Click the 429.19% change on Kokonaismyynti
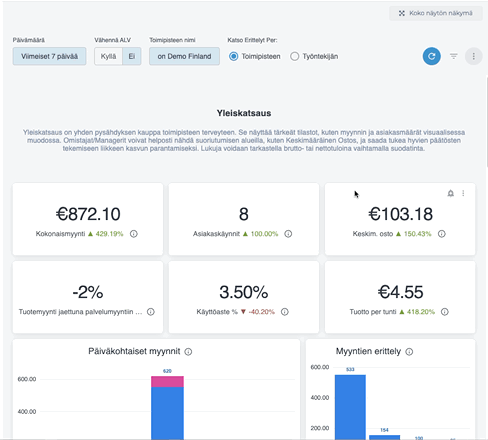 click(109, 234)
